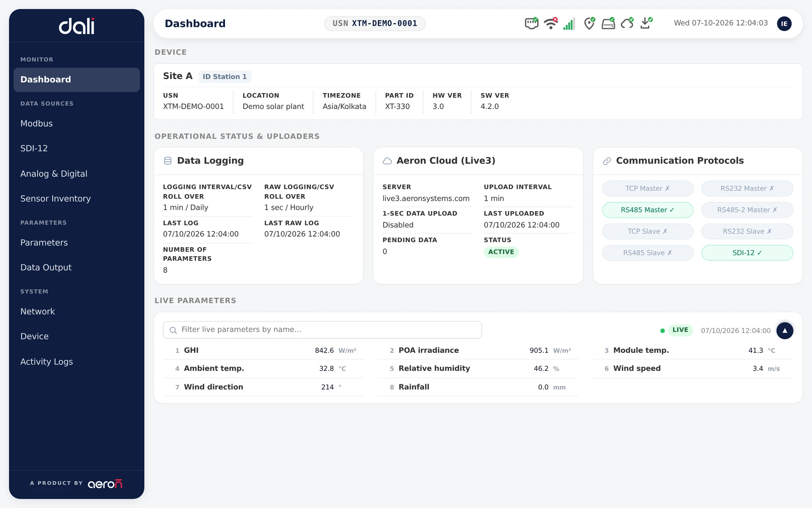812x508 pixels.
Task: Click the Aeron Cloud card cloud icon
Action: click(387, 161)
